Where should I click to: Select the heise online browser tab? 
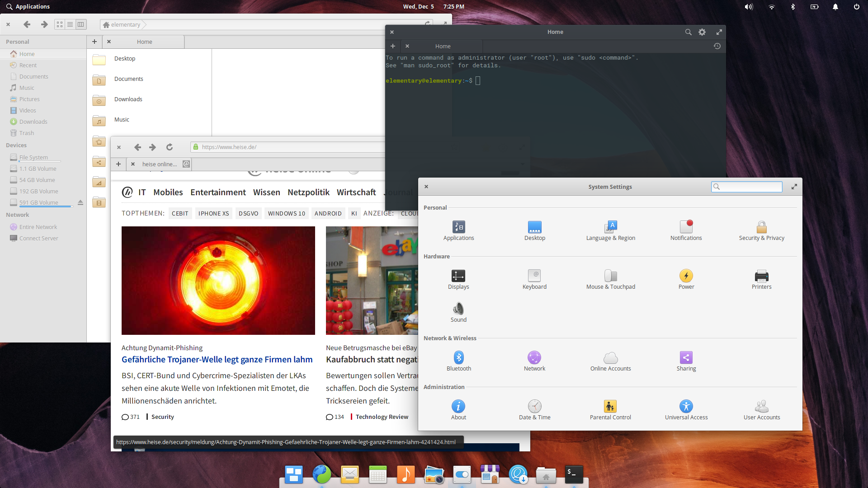tap(159, 164)
